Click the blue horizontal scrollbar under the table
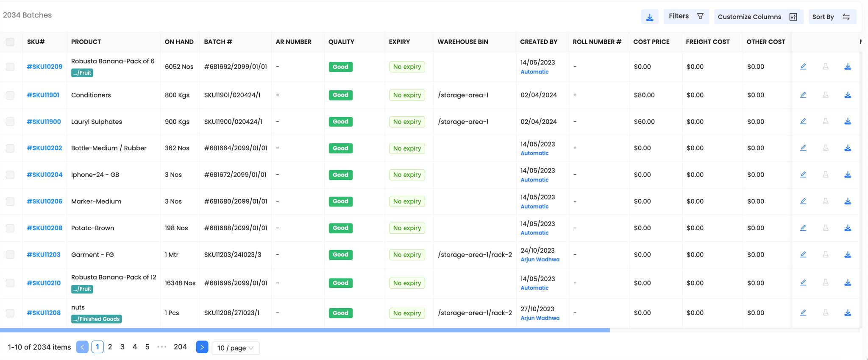Screen dimensions: 868x360 (304, 330)
